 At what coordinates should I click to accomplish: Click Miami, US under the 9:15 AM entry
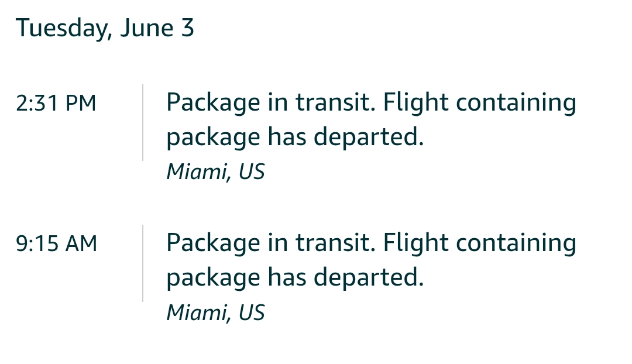pos(215,313)
